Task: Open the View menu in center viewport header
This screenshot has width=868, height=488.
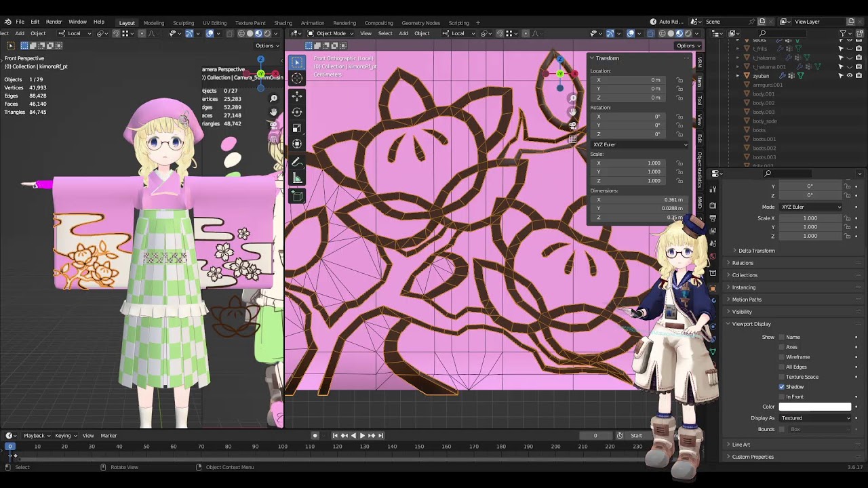Action: (x=366, y=33)
